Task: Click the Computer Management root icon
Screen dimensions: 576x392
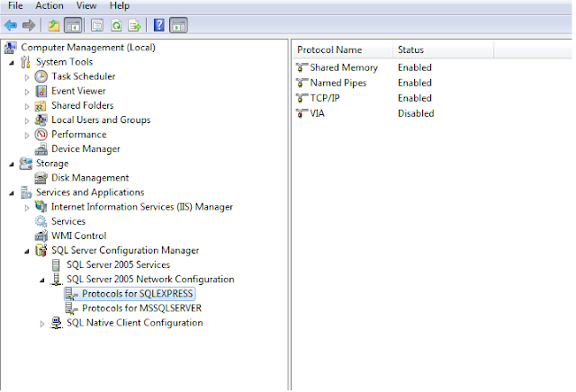Action: point(10,48)
